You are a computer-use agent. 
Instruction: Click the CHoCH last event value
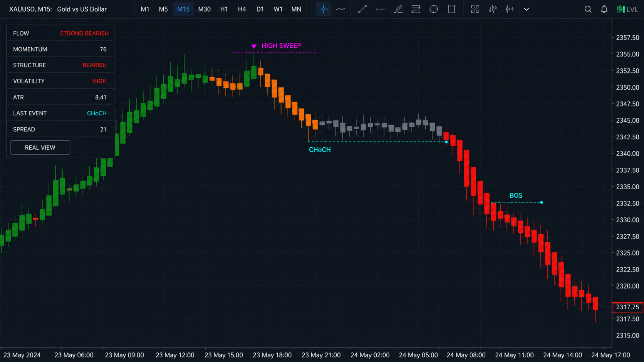point(97,113)
